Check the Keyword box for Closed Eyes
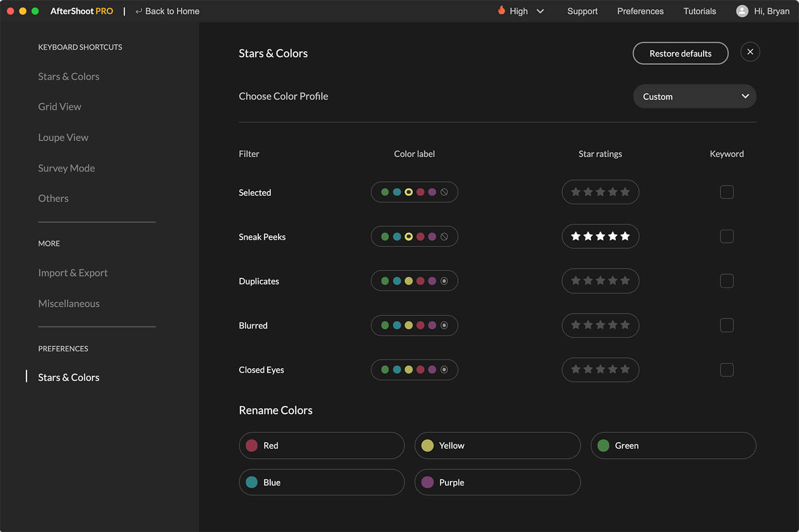This screenshot has width=799, height=532. 727,370
